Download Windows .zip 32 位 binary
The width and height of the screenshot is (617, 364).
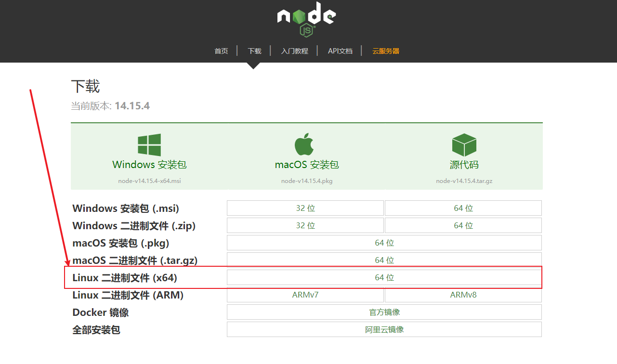click(x=305, y=225)
